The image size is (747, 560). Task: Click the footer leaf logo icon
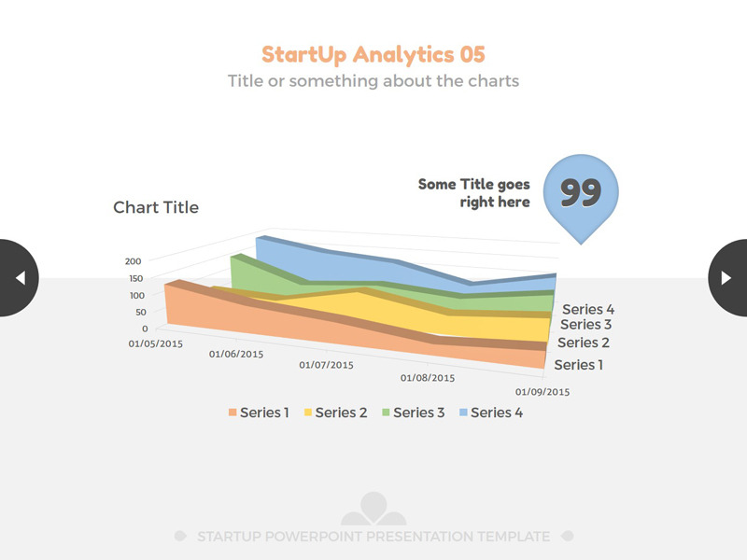click(x=373, y=509)
